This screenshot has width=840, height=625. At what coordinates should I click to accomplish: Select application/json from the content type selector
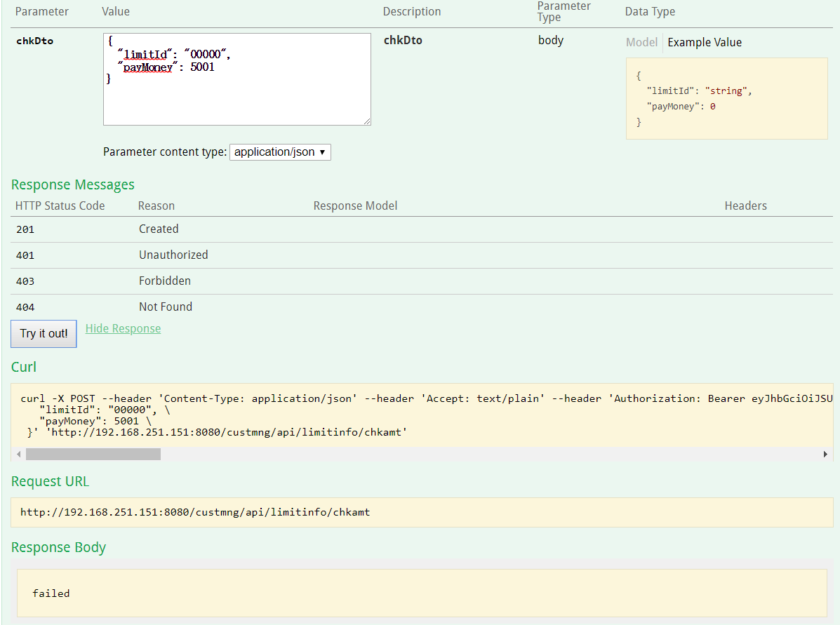[x=279, y=152]
